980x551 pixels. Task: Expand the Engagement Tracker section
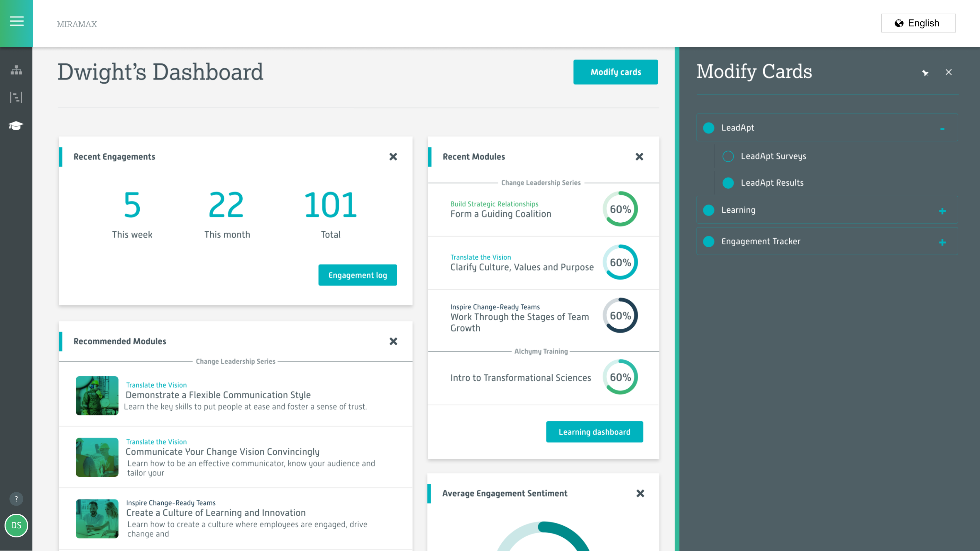[x=942, y=243]
